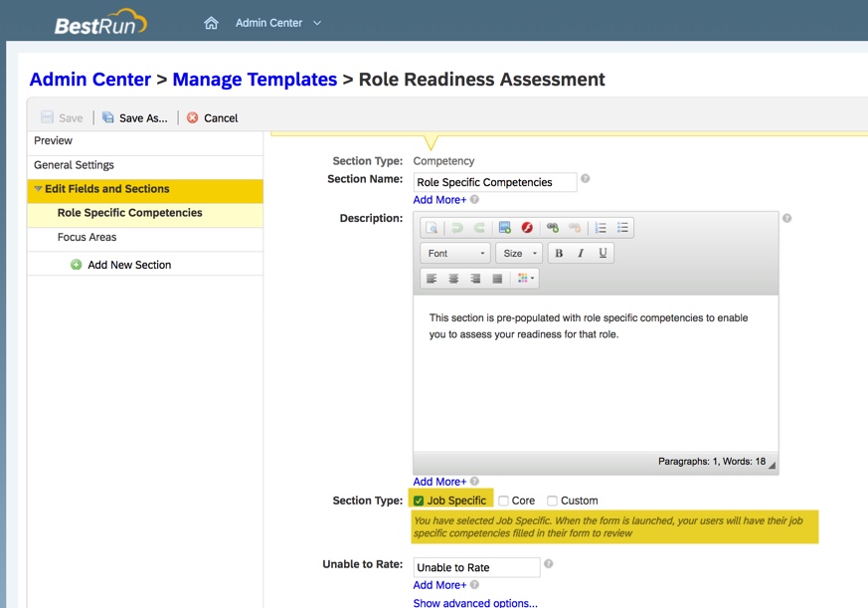
Task: Insert a numbered list
Action: pyautogui.click(x=601, y=228)
